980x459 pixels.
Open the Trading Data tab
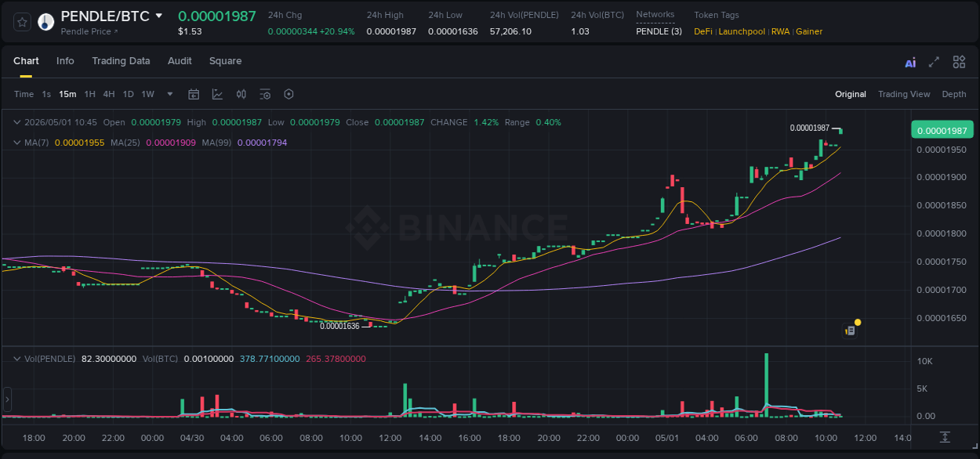pos(121,61)
